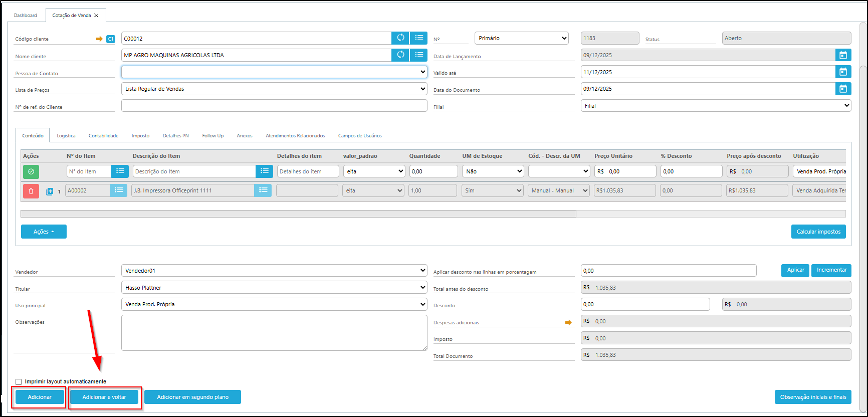The image size is (868, 417).
Task: Click refresh icon beside Código cliente field
Action: (x=400, y=38)
